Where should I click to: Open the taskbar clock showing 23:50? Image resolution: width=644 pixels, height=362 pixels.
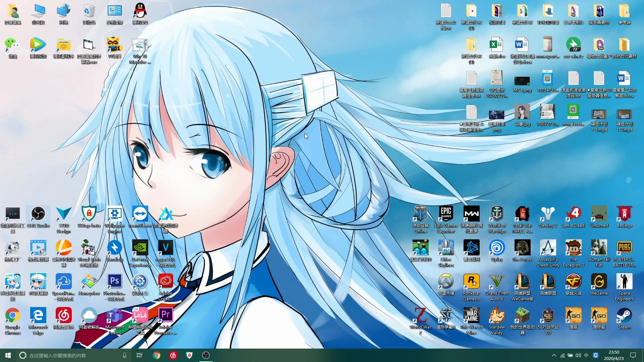[x=614, y=355]
